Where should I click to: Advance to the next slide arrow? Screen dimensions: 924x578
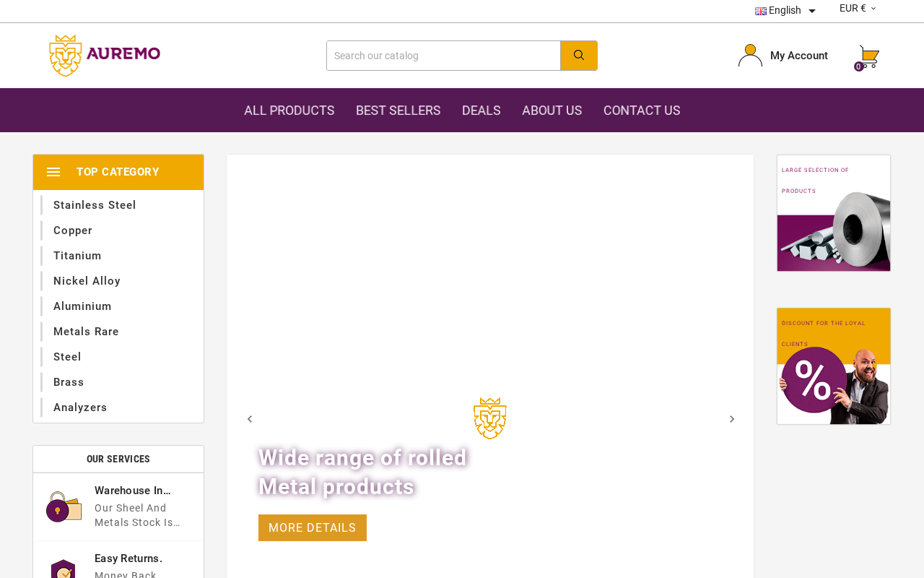732,419
